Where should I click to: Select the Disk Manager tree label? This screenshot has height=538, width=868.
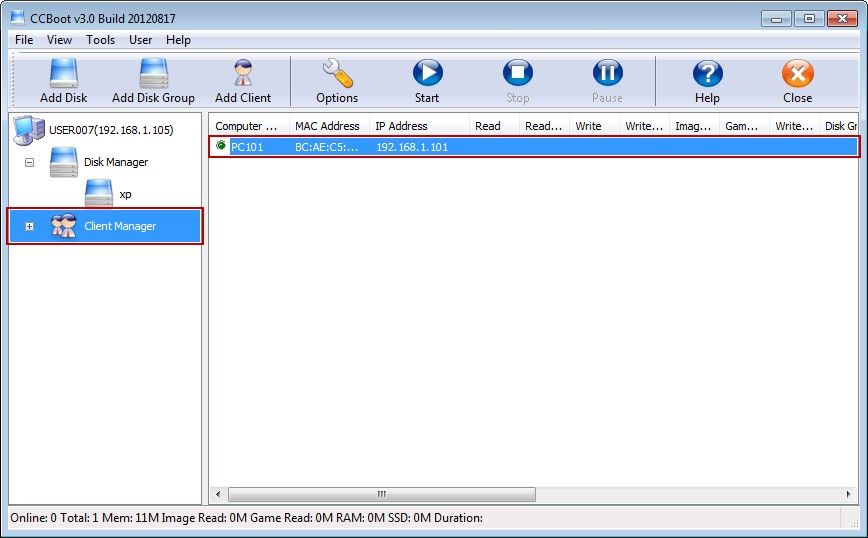click(x=116, y=162)
